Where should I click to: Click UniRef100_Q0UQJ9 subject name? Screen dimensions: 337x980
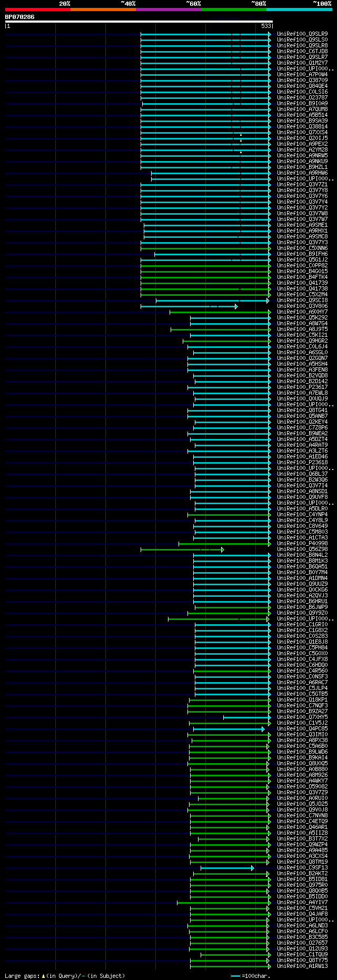(x=302, y=399)
